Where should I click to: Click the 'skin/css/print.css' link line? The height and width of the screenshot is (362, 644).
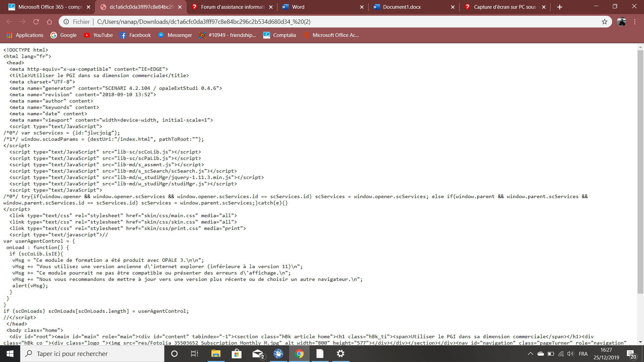pyautogui.click(x=127, y=228)
